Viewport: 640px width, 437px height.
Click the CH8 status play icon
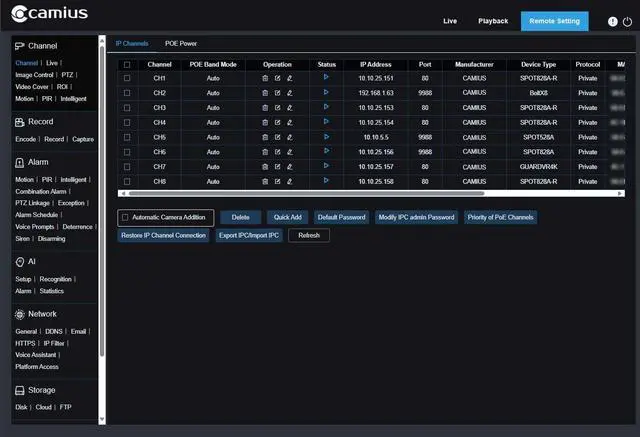tap(326, 181)
